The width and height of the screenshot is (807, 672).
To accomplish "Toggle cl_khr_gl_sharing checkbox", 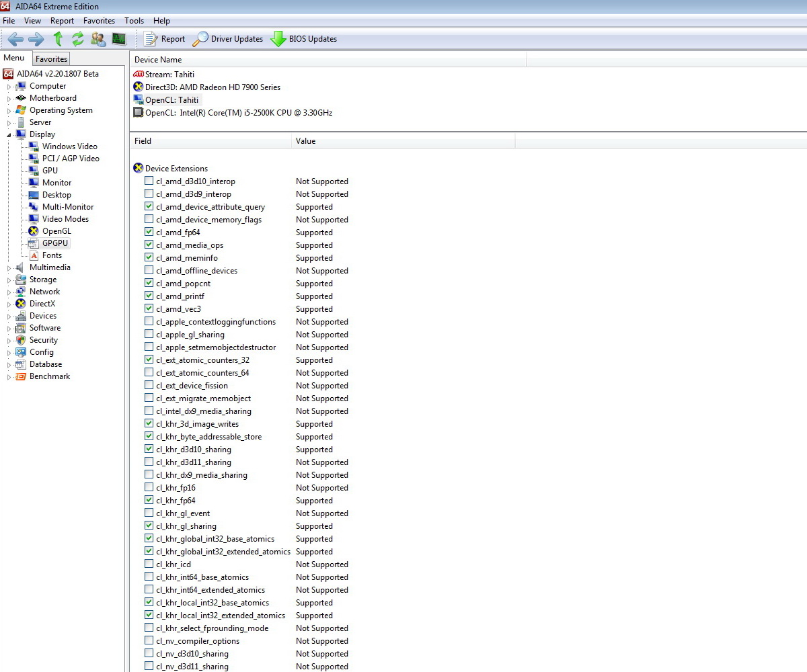I will tap(149, 526).
